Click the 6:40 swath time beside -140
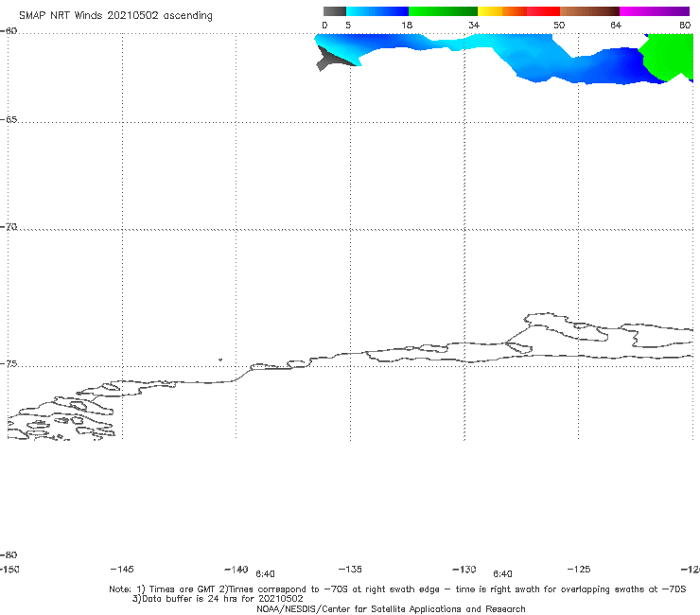Image resolution: width=700 pixels, height=615 pixels. 265,574
